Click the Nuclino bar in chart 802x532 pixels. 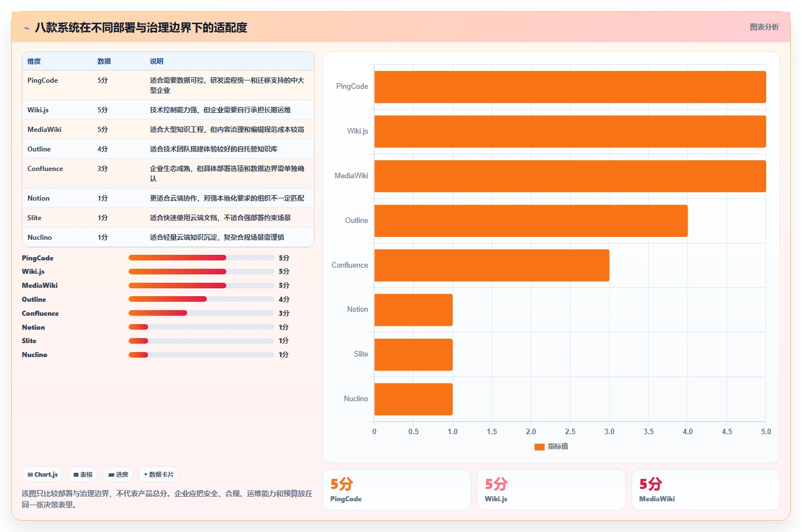414,399
